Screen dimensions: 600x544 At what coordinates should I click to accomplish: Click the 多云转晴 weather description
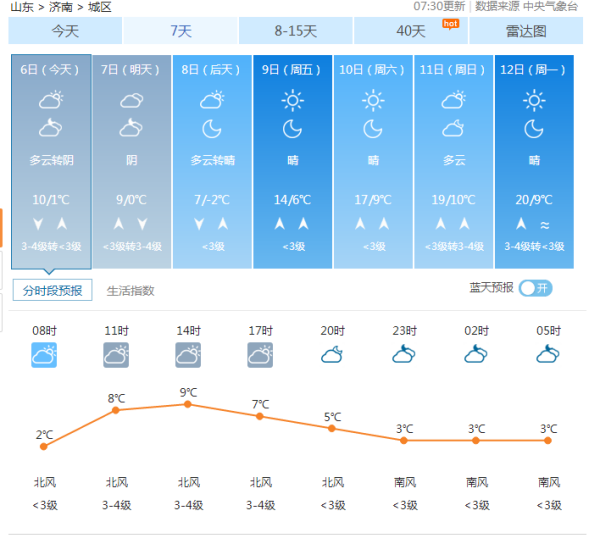[x=213, y=160]
